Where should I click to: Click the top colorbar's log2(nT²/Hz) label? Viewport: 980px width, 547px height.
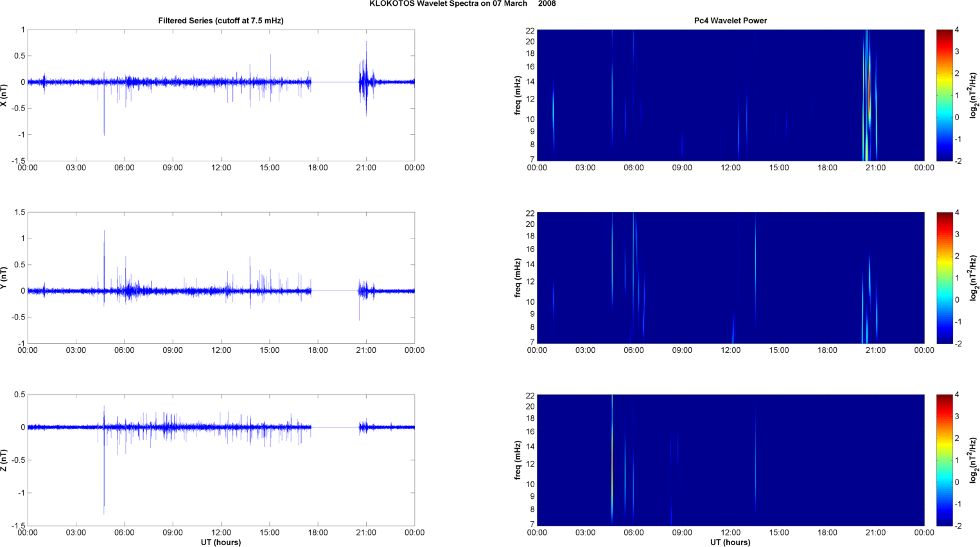tap(974, 95)
